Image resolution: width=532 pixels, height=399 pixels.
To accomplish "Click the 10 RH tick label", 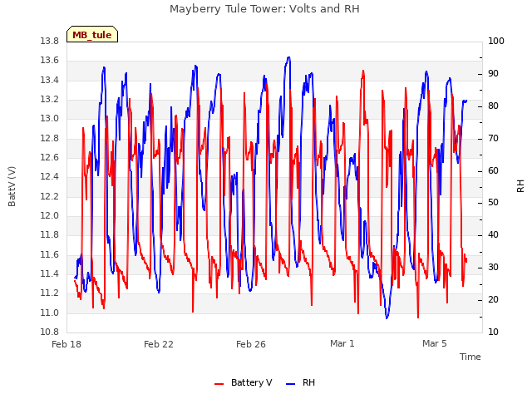I will [493, 332].
